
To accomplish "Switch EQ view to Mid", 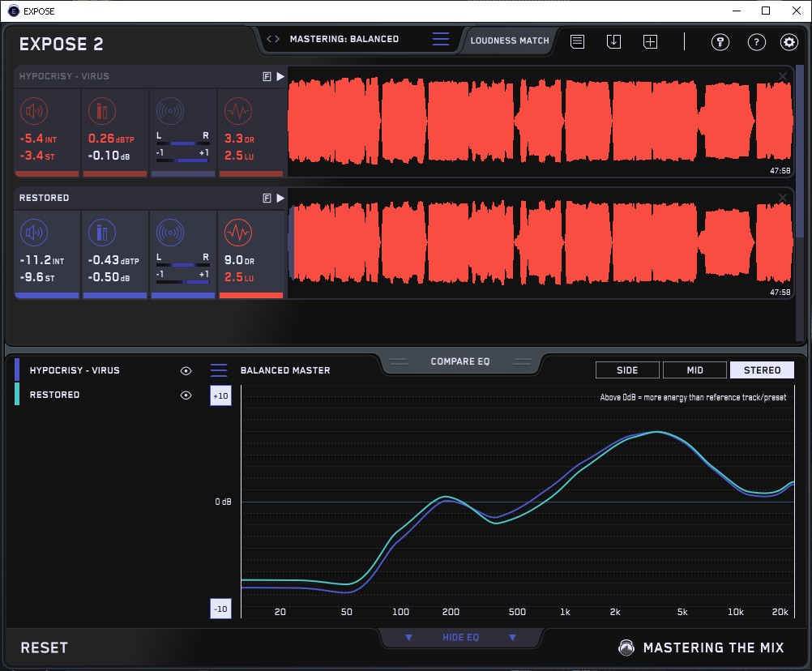I will [x=694, y=370].
